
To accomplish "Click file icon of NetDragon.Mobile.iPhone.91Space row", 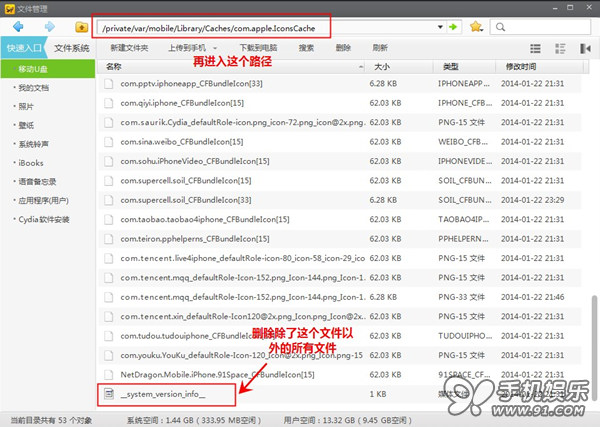I will coord(109,375).
